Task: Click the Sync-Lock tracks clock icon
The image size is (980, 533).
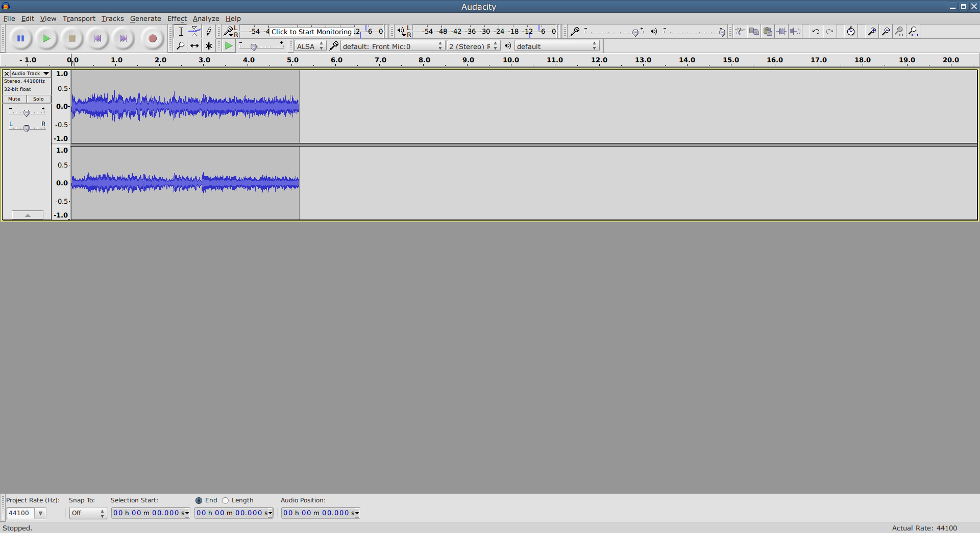Action: click(851, 32)
